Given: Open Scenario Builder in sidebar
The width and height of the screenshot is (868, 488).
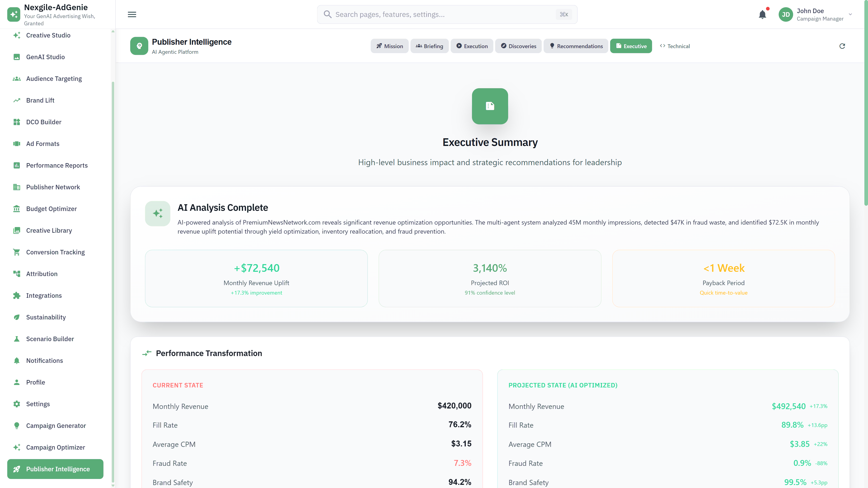Looking at the screenshot, I should [50, 339].
